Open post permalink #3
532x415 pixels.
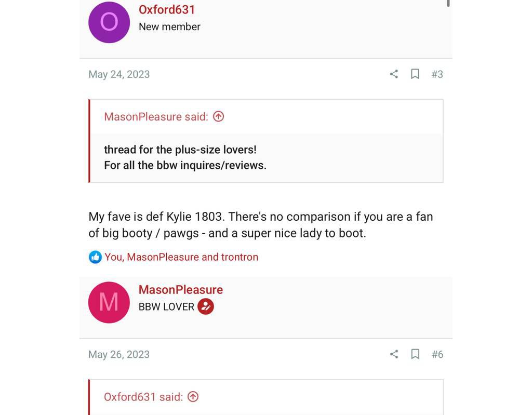coord(437,74)
